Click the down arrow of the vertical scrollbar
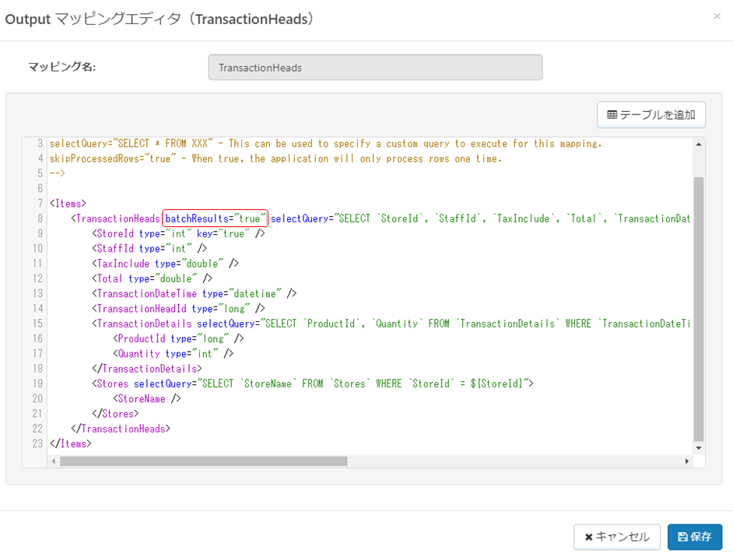The height and width of the screenshot is (560, 733). (x=698, y=447)
